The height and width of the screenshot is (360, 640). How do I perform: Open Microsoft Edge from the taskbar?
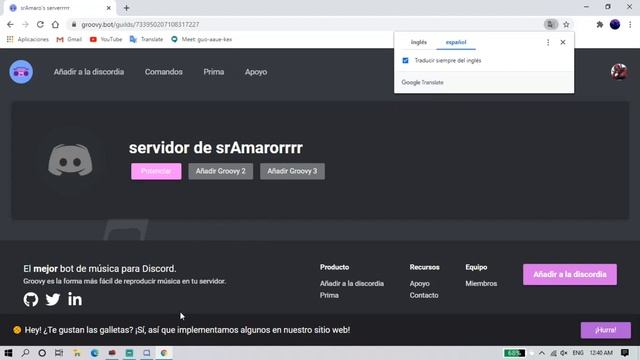point(95,353)
